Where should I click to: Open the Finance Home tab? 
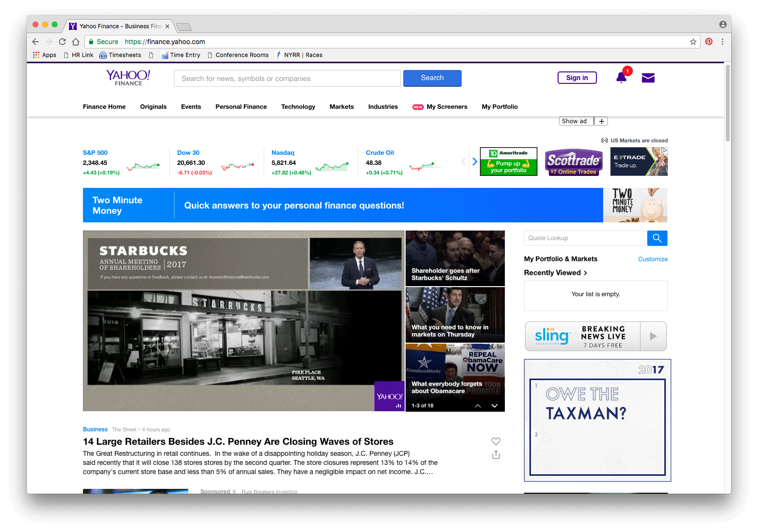[x=104, y=107]
